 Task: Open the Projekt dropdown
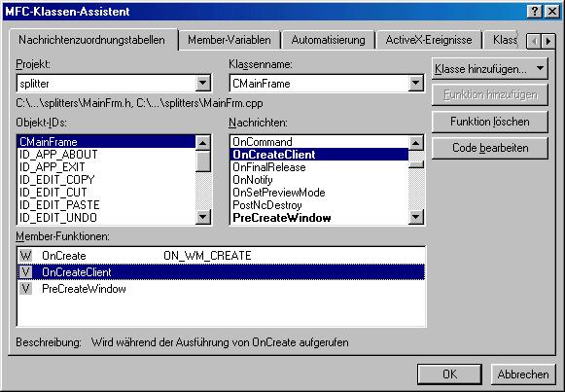click(203, 84)
